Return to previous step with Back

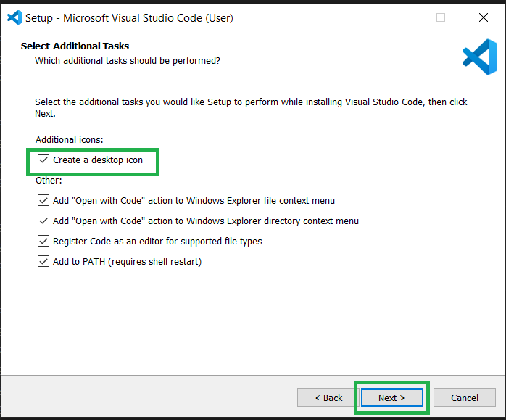(x=328, y=398)
